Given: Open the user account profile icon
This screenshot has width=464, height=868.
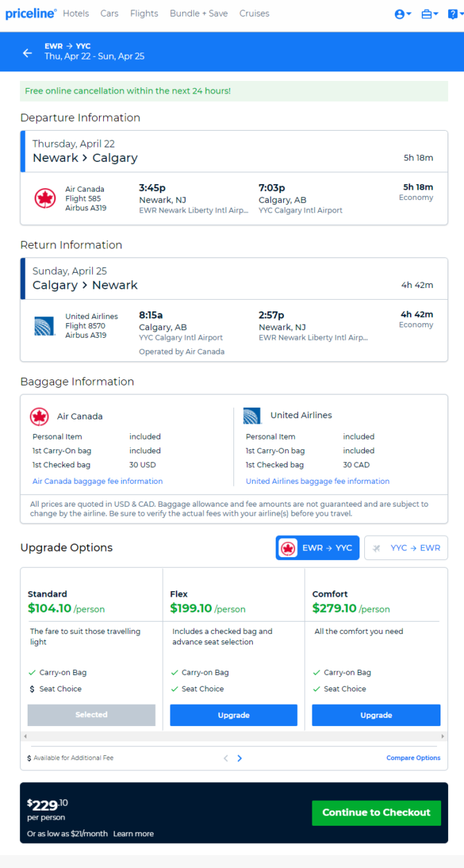Looking at the screenshot, I should tap(400, 14).
